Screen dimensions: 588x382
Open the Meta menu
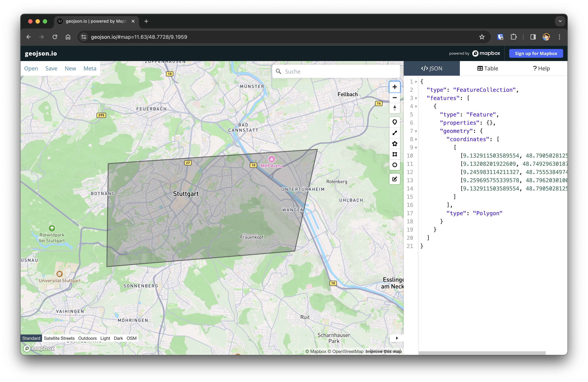coord(90,68)
